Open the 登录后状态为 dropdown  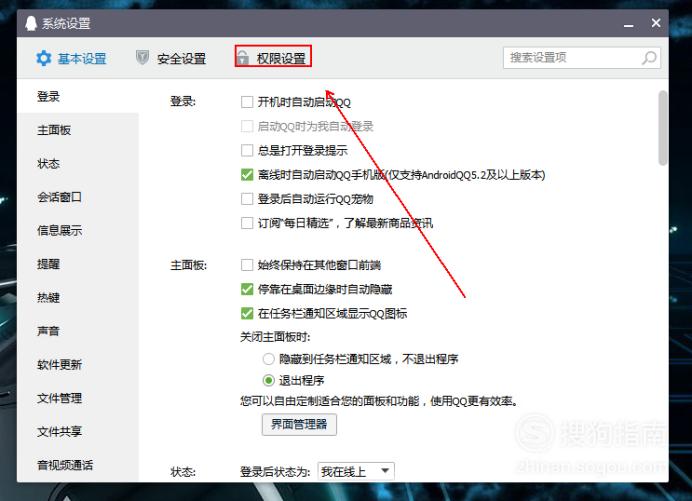pos(356,471)
